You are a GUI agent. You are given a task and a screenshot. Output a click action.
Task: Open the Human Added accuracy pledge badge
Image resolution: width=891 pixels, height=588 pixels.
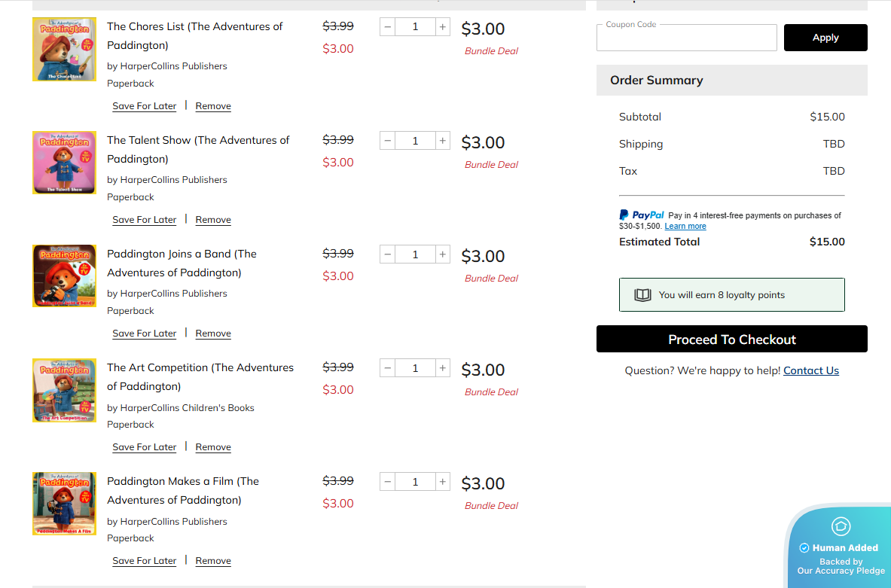coord(841,547)
